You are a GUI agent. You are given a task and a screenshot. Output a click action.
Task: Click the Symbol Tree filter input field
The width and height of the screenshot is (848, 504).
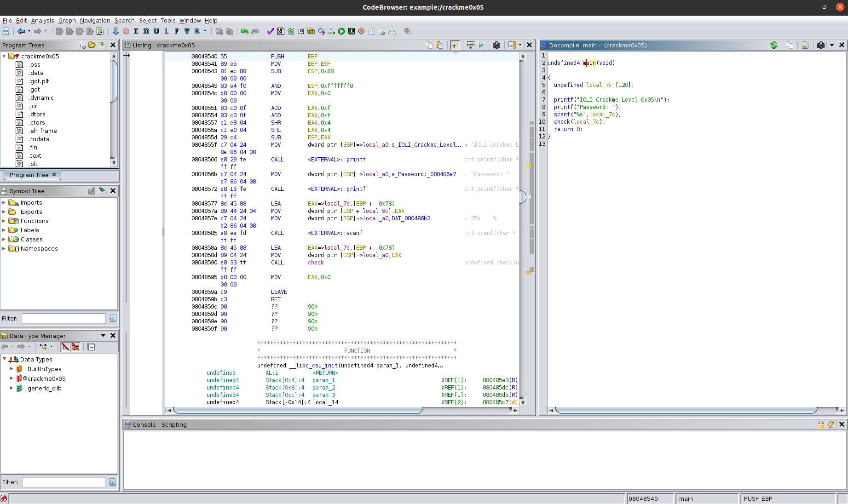click(63, 318)
